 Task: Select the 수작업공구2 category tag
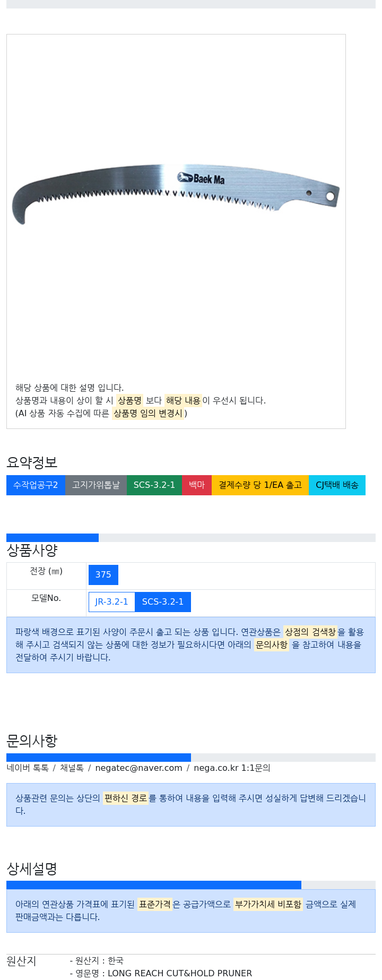coord(36,485)
